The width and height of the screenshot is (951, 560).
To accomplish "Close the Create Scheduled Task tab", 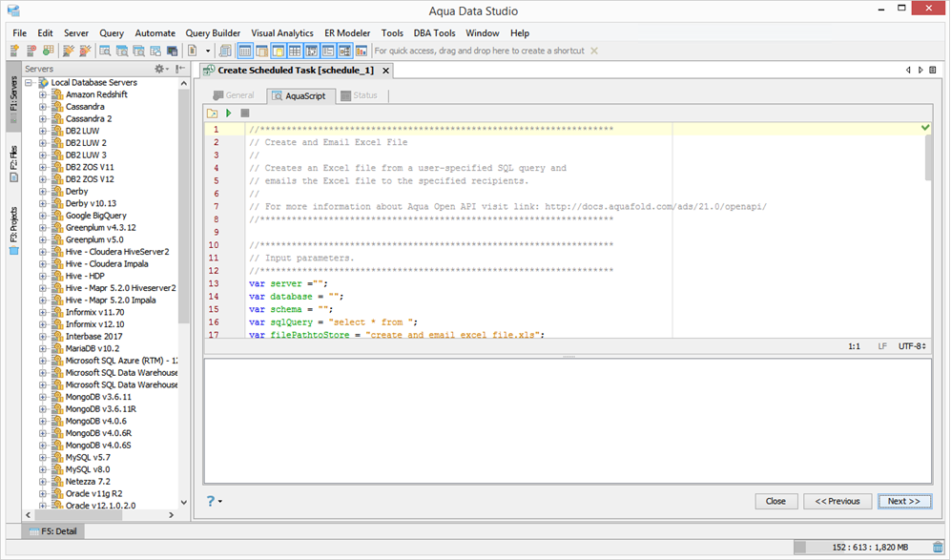I will pyautogui.click(x=385, y=71).
